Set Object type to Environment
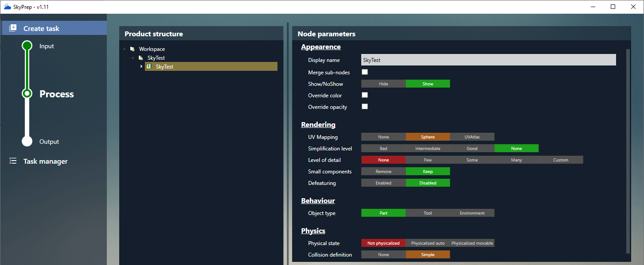This screenshot has height=265, width=644. pyautogui.click(x=472, y=213)
